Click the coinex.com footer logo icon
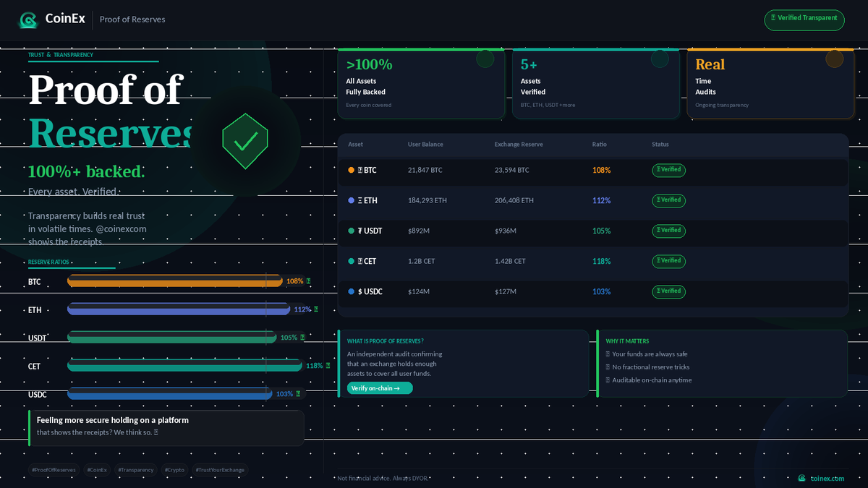 point(801,478)
